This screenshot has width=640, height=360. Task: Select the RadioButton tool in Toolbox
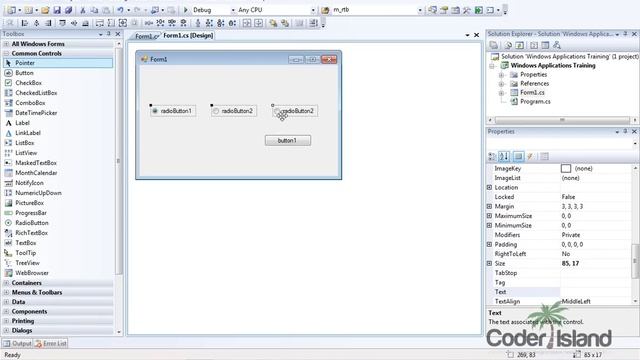click(32, 223)
